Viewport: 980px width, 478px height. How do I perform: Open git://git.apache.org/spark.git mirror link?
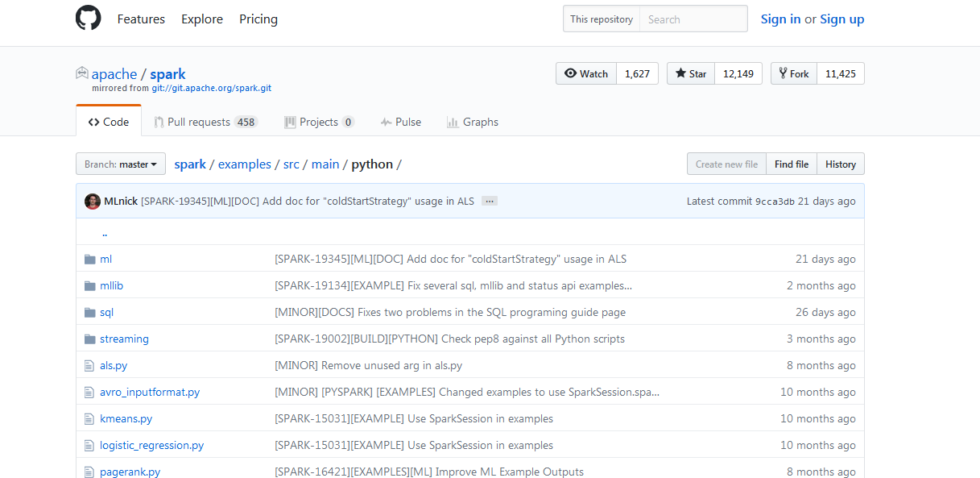coord(212,88)
